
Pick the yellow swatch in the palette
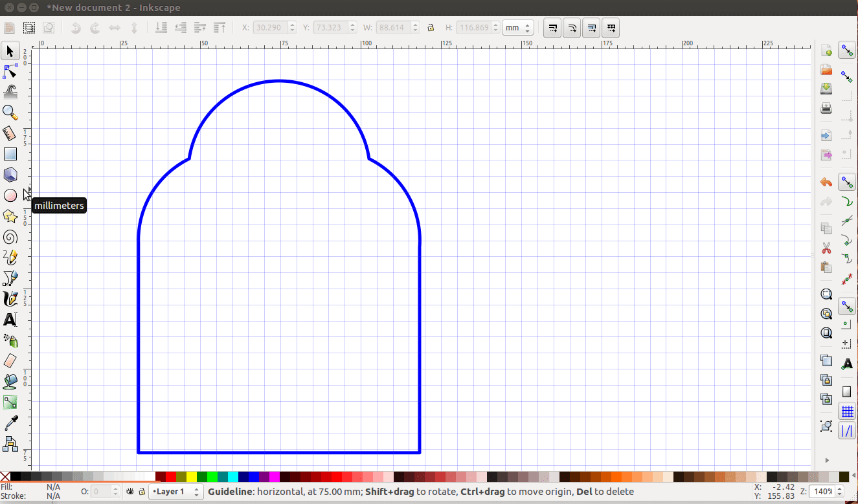192,477
